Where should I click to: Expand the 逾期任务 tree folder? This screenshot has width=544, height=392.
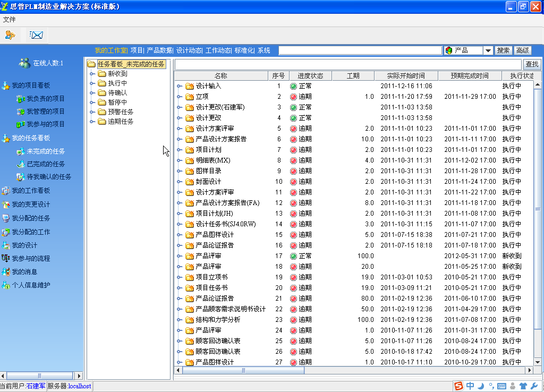(92, 122)
